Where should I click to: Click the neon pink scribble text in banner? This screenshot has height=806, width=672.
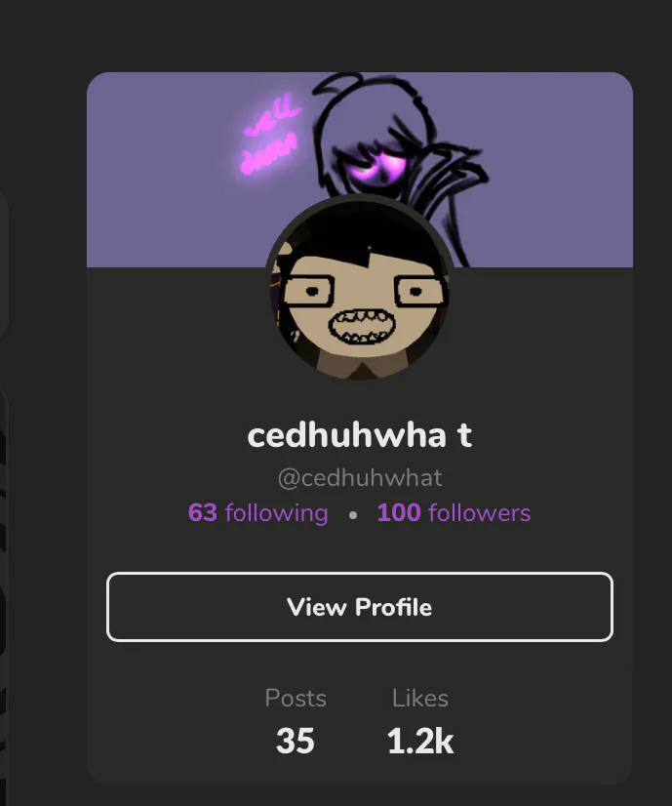tap(270, 137)
